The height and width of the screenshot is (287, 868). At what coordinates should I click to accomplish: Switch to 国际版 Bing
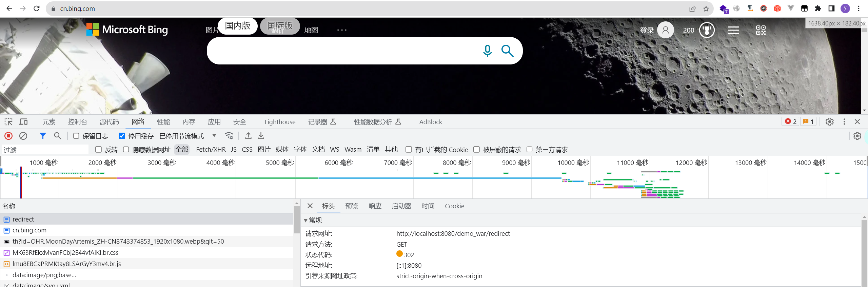click(x=280, y=26)
